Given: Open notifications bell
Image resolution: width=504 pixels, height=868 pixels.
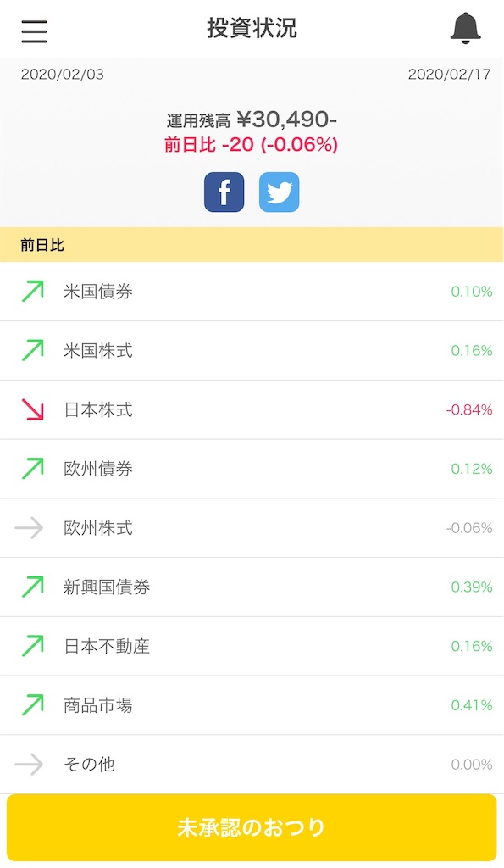Looking at the screenshot, I should click(465, 28).
